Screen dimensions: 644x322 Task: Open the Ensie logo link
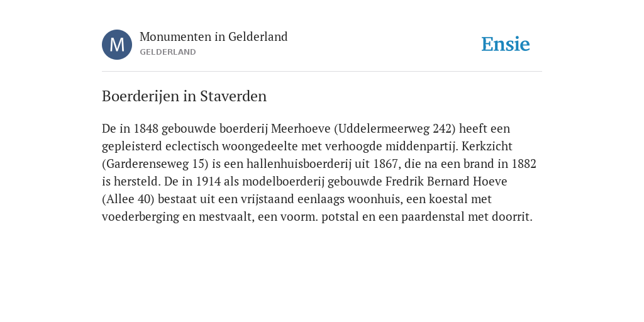506,44
